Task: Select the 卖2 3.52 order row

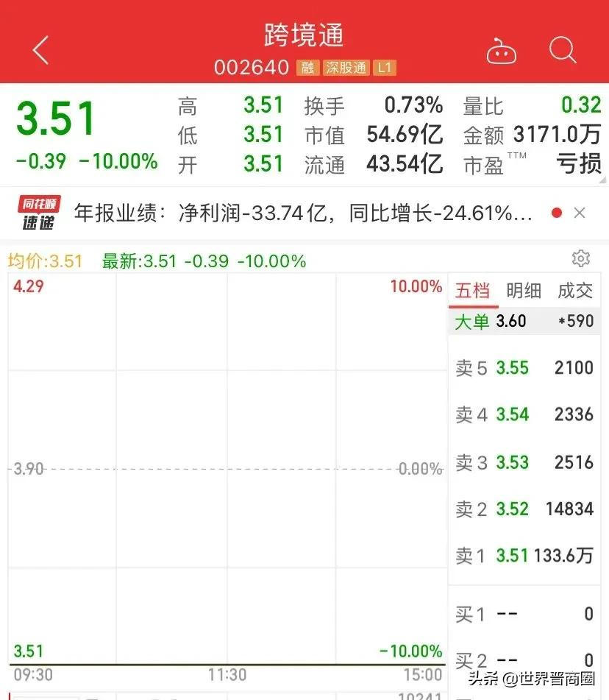Action: (524, 509)
